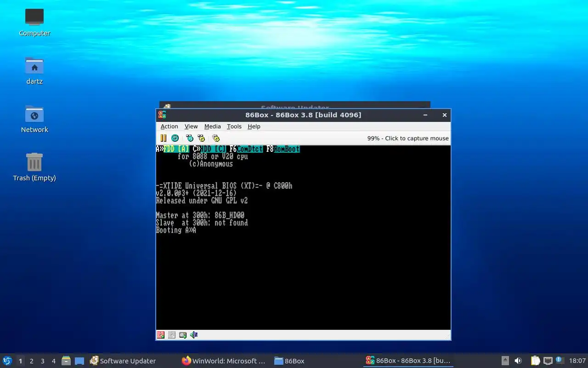Click the 86Box window title bar text

(303, 115)
